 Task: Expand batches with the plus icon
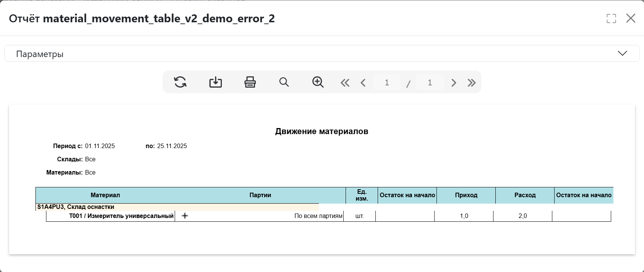tap(185, 216)
